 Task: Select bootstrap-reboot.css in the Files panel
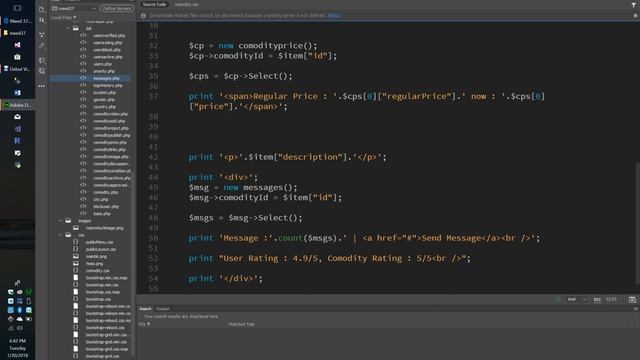tap(105, 328)
